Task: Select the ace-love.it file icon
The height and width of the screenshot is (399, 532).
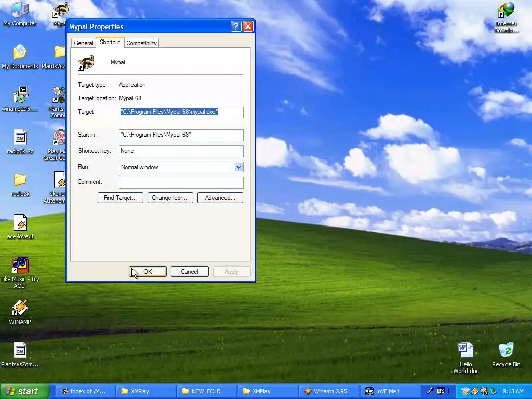Action: click(x=20, y=227)
